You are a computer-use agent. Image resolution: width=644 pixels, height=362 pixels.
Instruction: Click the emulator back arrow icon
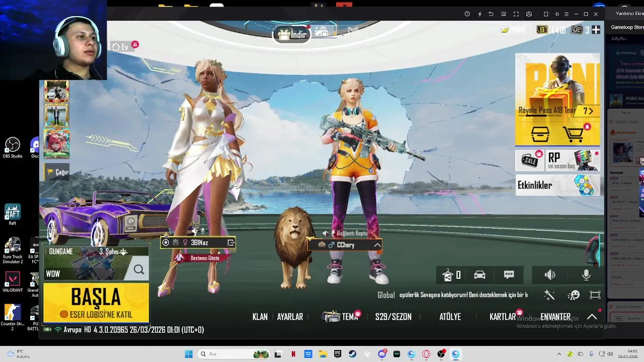coord(491,14)
